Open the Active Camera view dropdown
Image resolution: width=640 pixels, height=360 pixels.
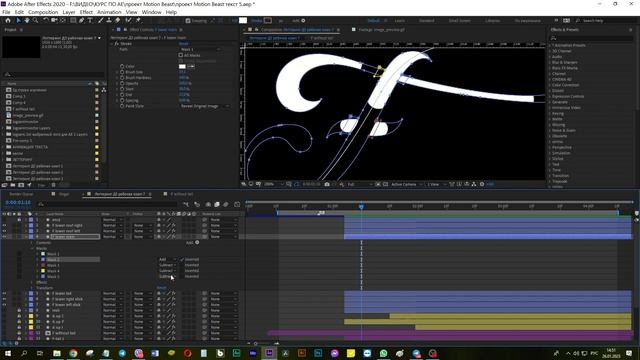(x=407, y=184)
